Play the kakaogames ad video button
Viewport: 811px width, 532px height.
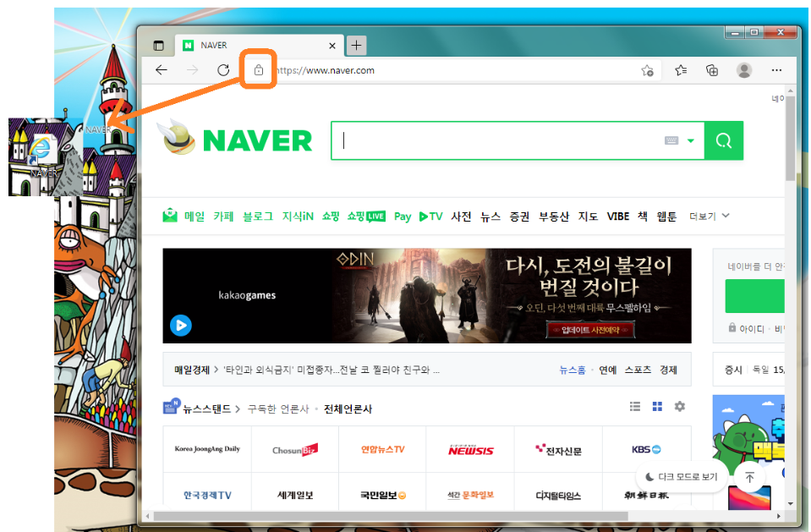[x=181, y=326]
